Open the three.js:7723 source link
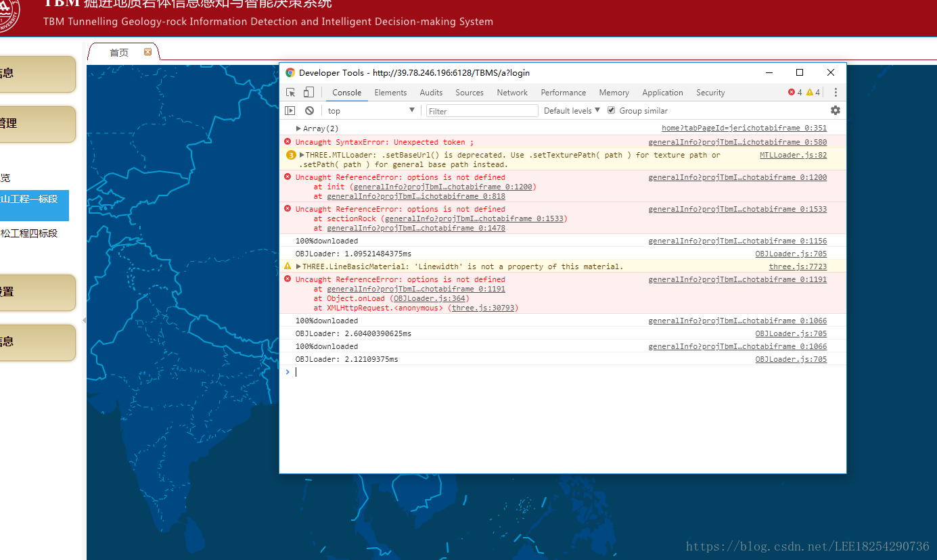This screenshot has height=560, width=937. (798, 266)
